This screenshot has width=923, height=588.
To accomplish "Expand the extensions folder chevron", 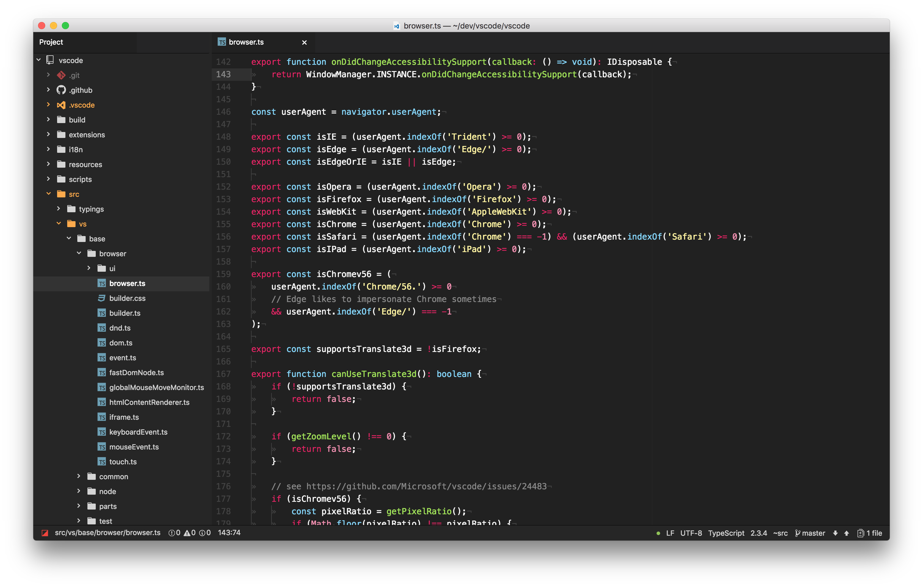I will (x=48, y=135).
